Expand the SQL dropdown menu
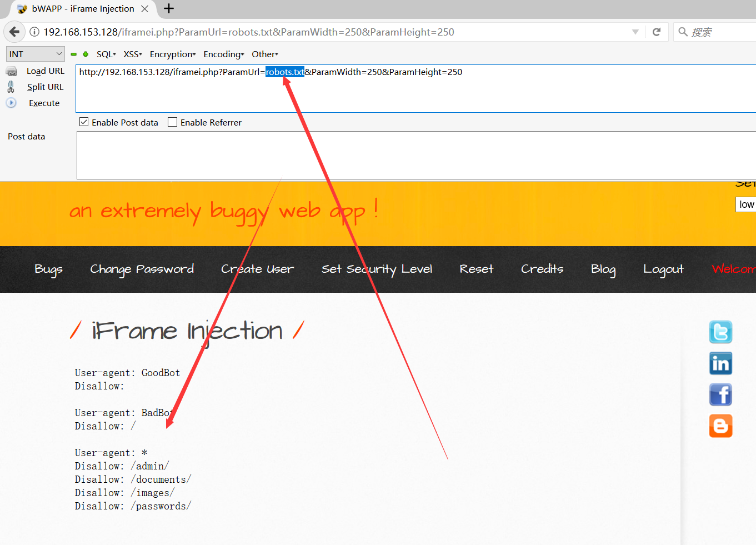The width and height of the screenshot is (756, 545). 106,54
